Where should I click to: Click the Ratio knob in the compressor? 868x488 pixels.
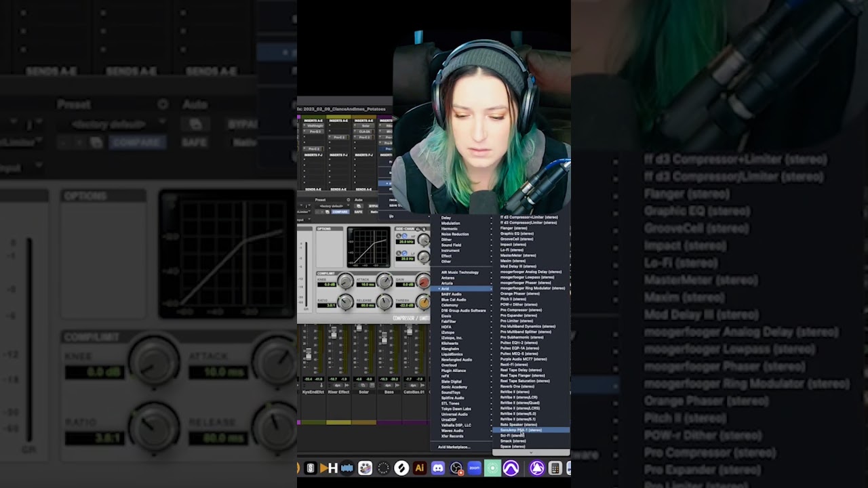[x=345, y=302]
